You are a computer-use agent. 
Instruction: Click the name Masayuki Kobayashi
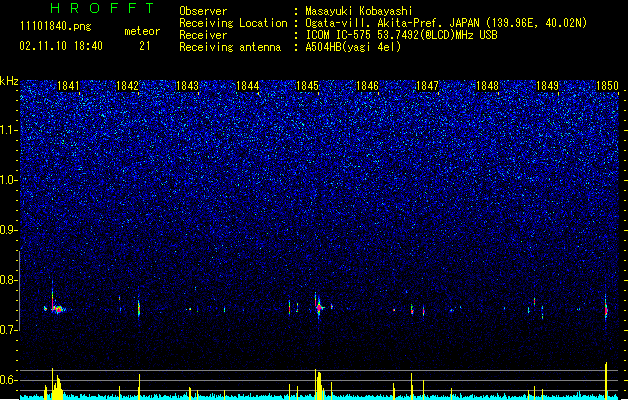coord(358,11)
